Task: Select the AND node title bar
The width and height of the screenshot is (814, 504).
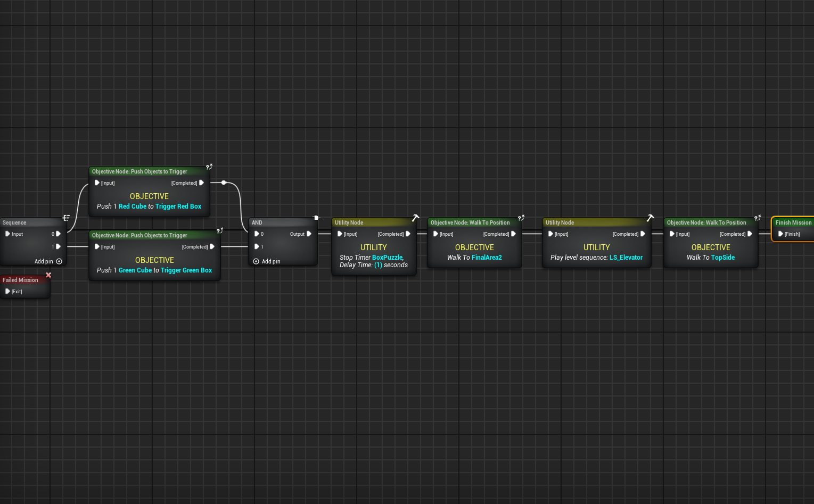Action: click(282, 222)
